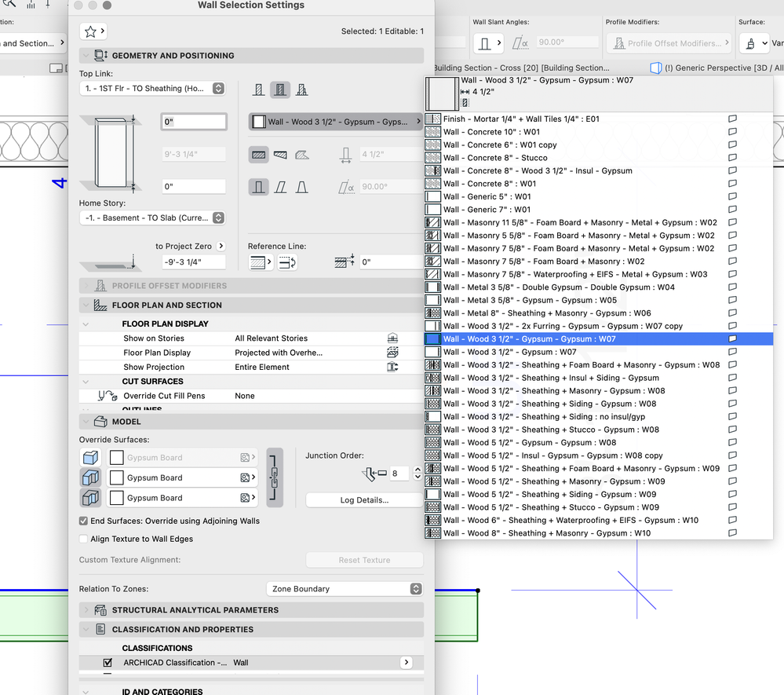
Task: Click flag icon for Wall - Generic 5" : W01
Action: [732, 196]
